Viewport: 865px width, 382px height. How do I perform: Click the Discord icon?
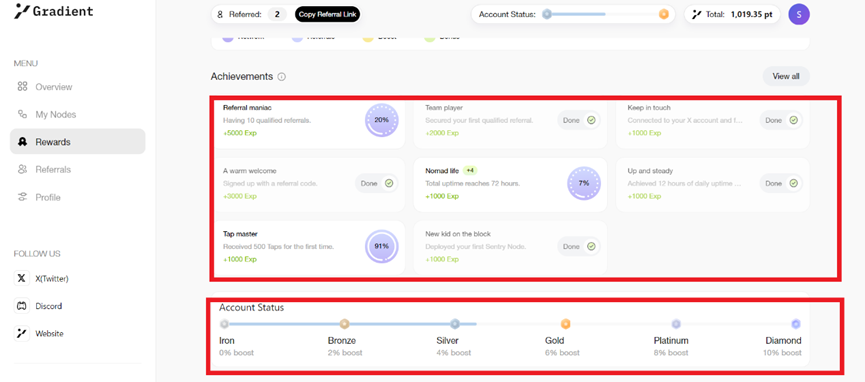[x=22, y=306]
